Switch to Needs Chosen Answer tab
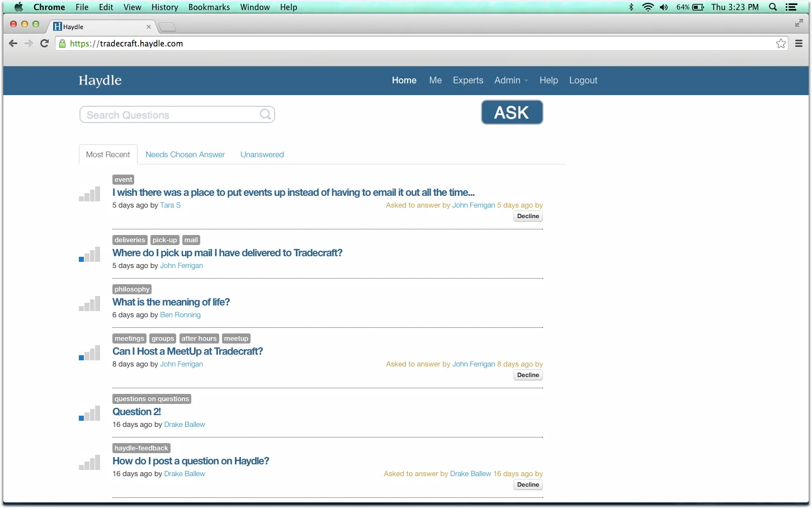 click(x=185, y=154)
